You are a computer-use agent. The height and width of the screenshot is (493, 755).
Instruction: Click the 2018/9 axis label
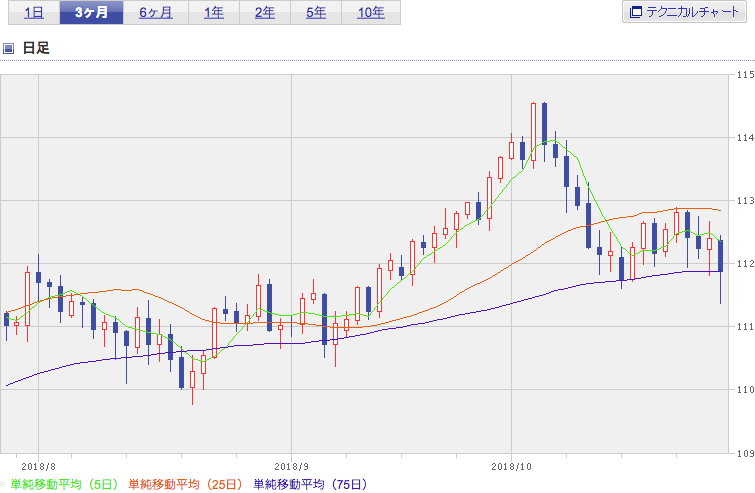pos(291,467)
